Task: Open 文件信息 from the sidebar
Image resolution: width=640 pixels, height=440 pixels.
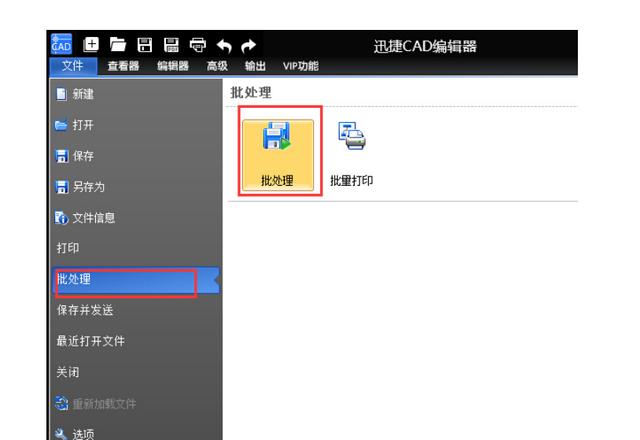Action: 136,218
